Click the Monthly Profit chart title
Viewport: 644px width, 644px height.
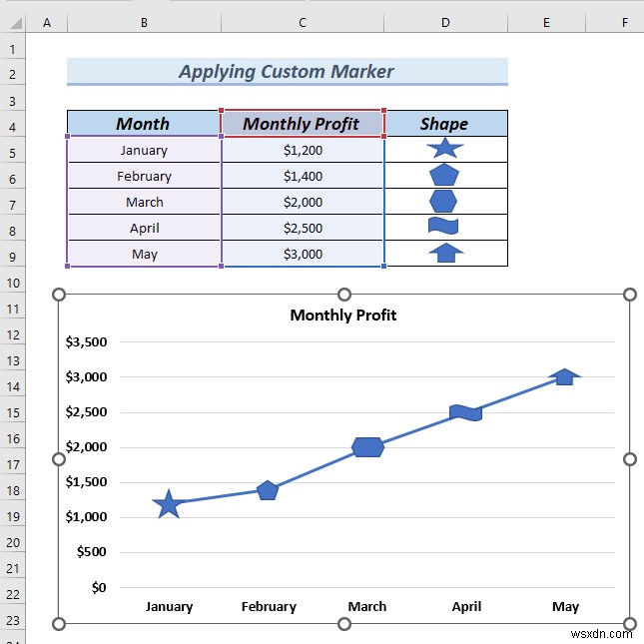[343, 316]
